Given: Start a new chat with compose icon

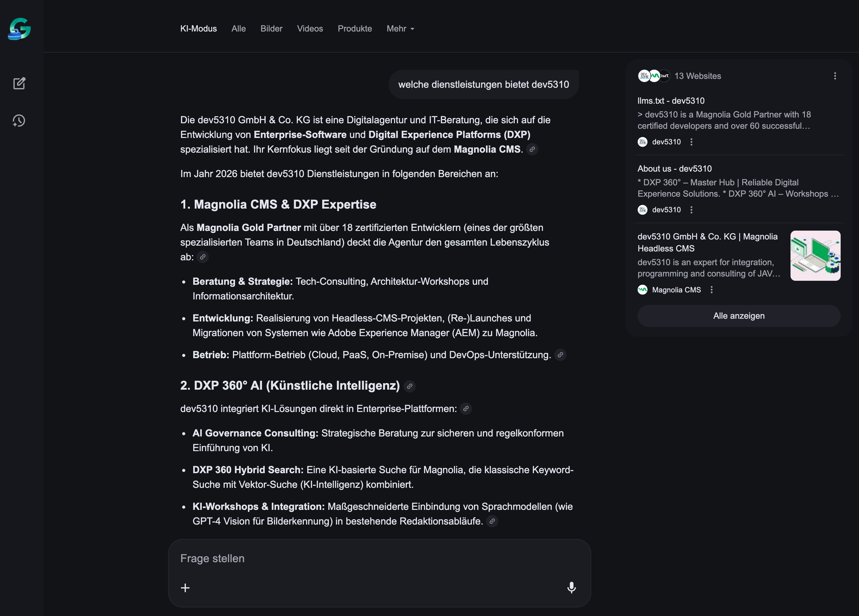Looking at the screenshot, I should pos(19,83).
